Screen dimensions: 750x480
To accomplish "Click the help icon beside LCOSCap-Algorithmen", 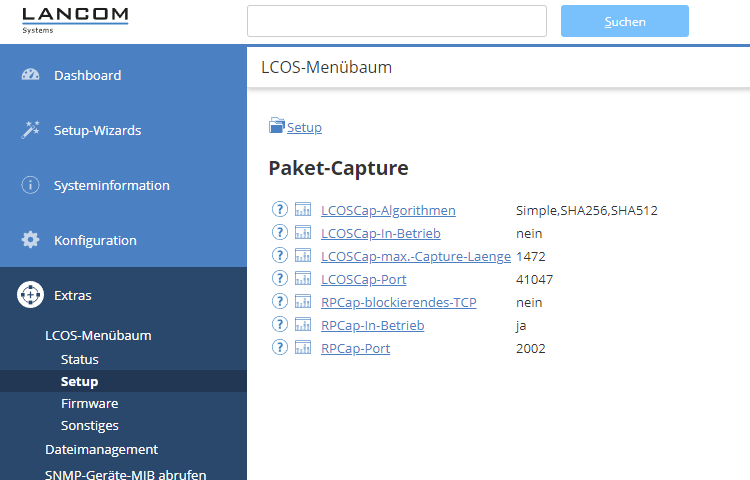I will click(280, 210).
